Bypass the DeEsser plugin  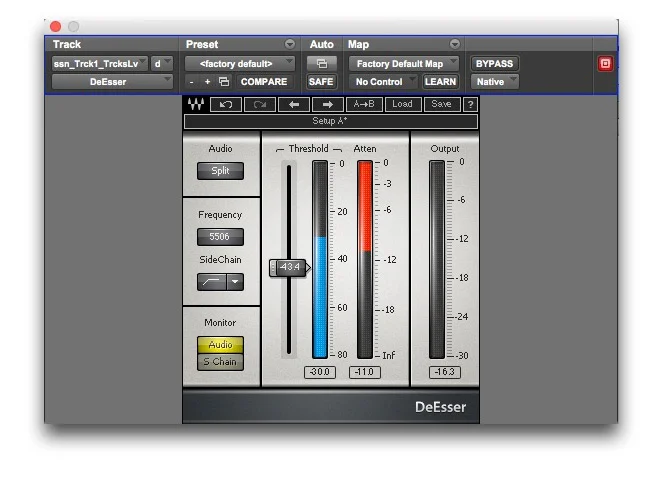(494, 64)
